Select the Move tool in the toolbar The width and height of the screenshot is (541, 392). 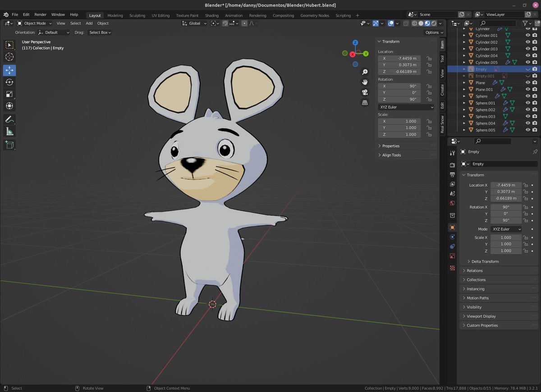(x=9, y=70)
